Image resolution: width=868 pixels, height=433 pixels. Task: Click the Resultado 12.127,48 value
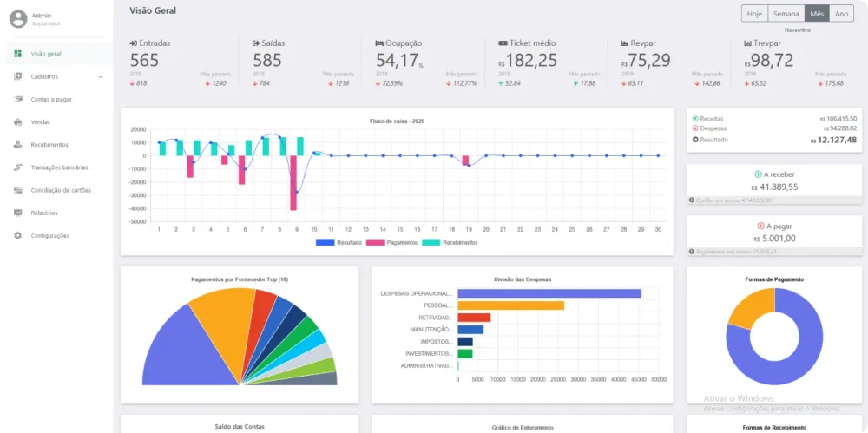[833, 140]
